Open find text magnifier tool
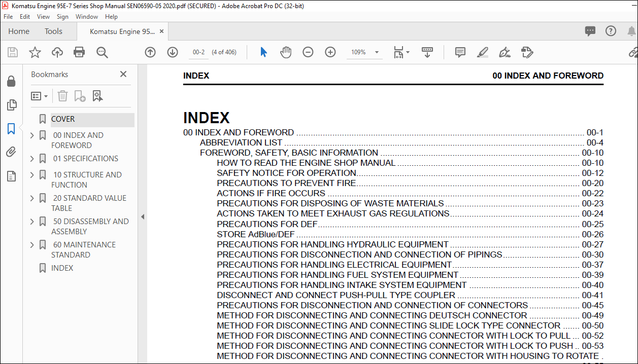 pyautogui.click(x=102, y=52)
